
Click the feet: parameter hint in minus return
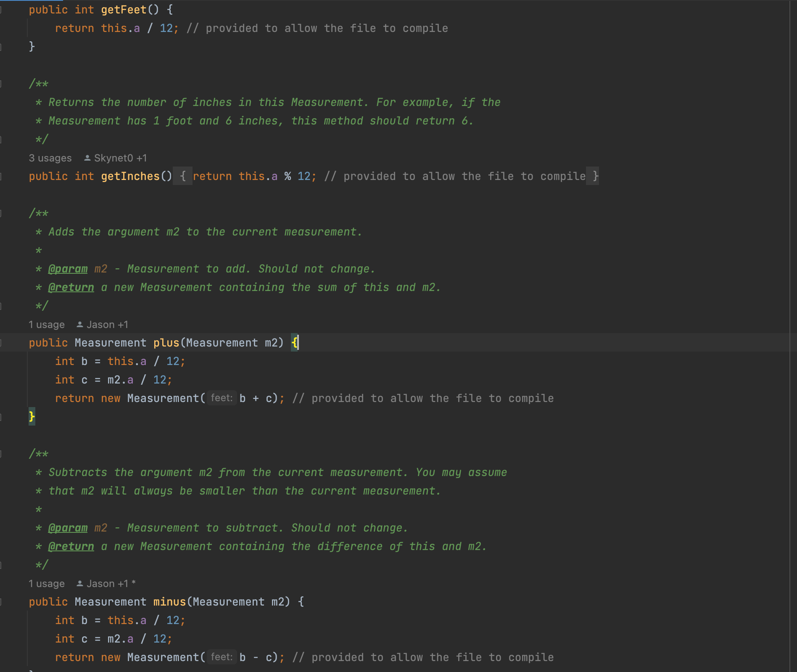(x=222, y=657)
